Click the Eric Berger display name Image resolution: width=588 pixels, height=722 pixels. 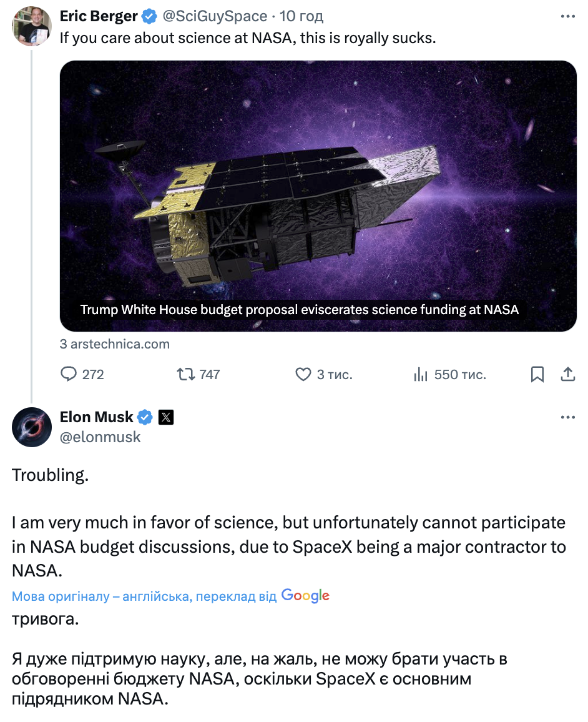[x=98, y=16]
